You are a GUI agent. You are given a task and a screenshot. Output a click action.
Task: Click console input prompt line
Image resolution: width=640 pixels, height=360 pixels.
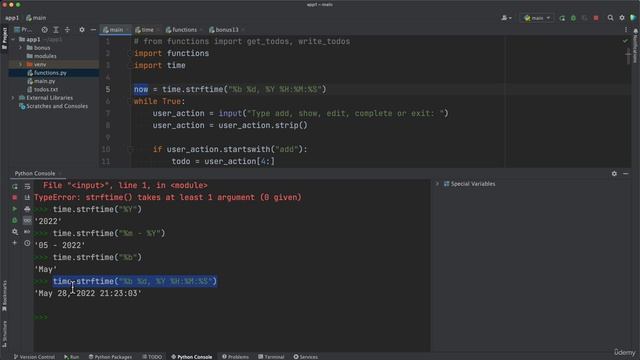pos(231,317)
